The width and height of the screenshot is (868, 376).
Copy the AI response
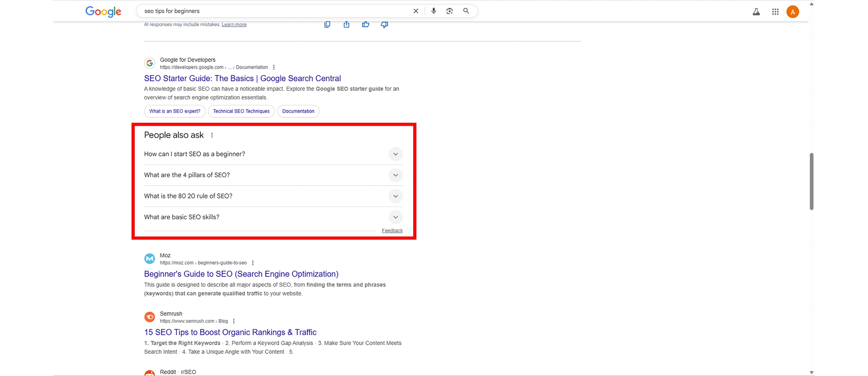(x=327, y=24)
